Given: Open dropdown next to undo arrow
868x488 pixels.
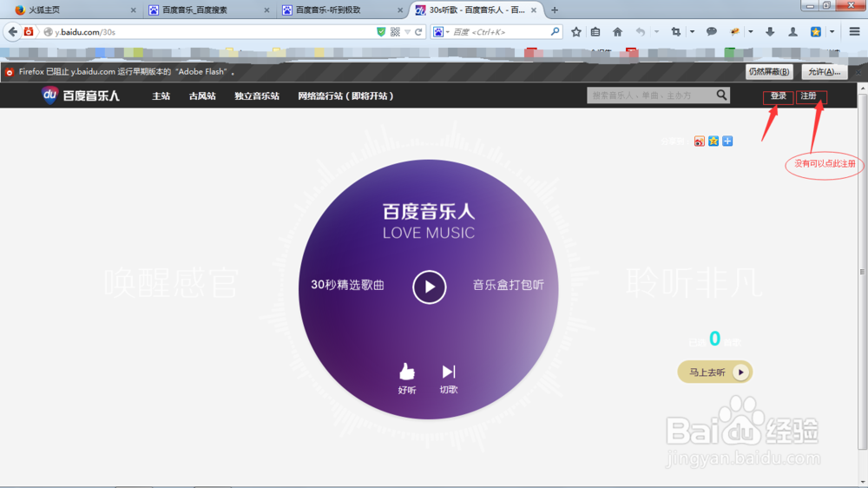Looking at the screenshot, I should (x=656, y=32).
